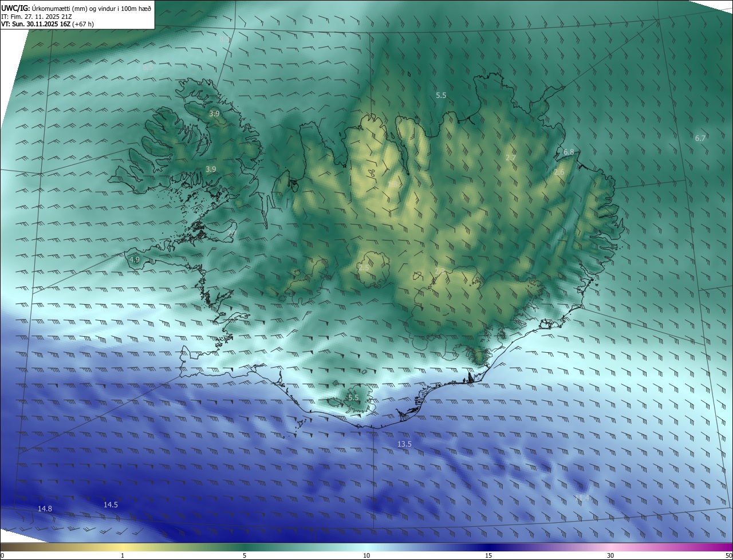Viewport: 733px width, 560px height.
Task: Click the VT: Sun. 30.11.2025 16Z line
Action: tap(48, 24)
